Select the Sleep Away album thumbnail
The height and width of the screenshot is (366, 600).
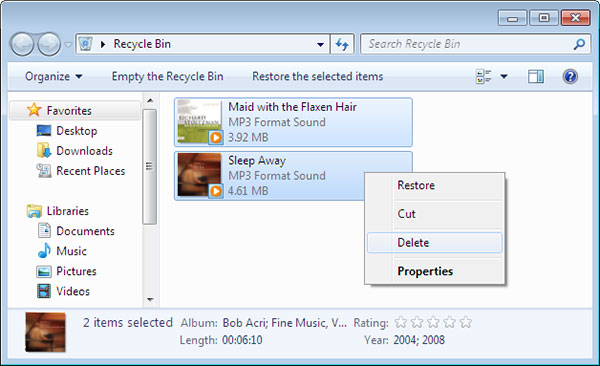coord(199,175)
